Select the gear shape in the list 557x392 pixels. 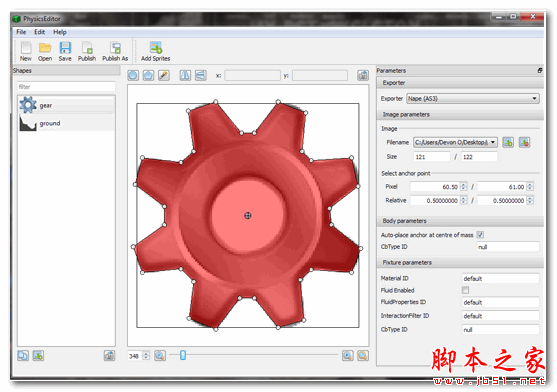(66, 105)
